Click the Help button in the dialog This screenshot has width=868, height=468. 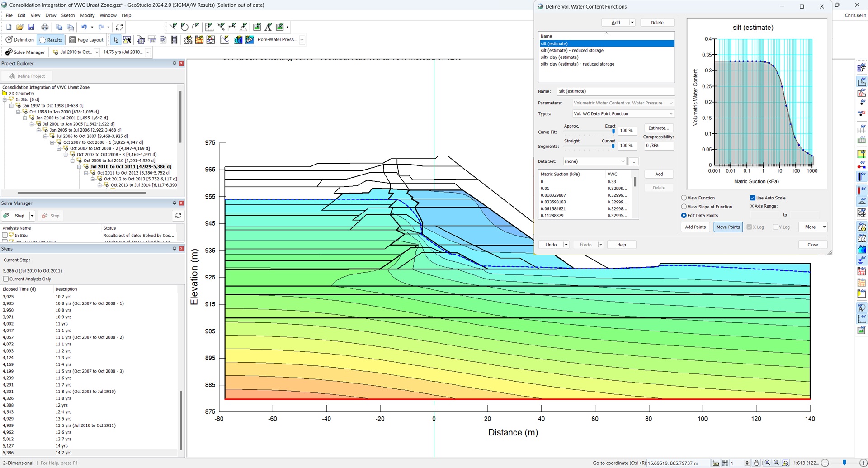(x=621, y=244)
